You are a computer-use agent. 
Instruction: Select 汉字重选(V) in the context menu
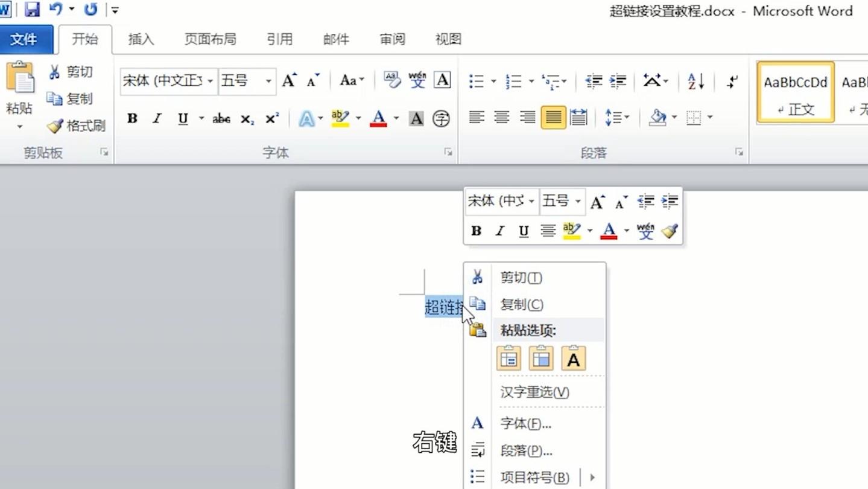[x=535, y=392]
